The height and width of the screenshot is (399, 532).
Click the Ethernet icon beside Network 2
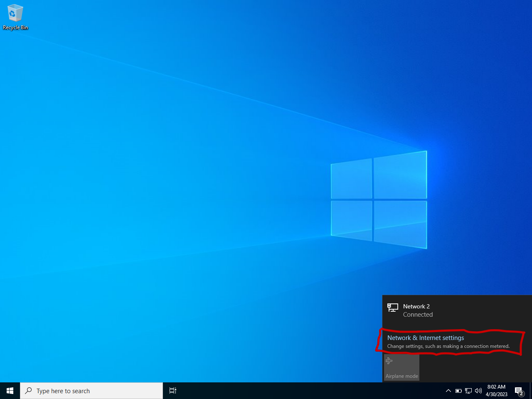click(x=392, y=308)
